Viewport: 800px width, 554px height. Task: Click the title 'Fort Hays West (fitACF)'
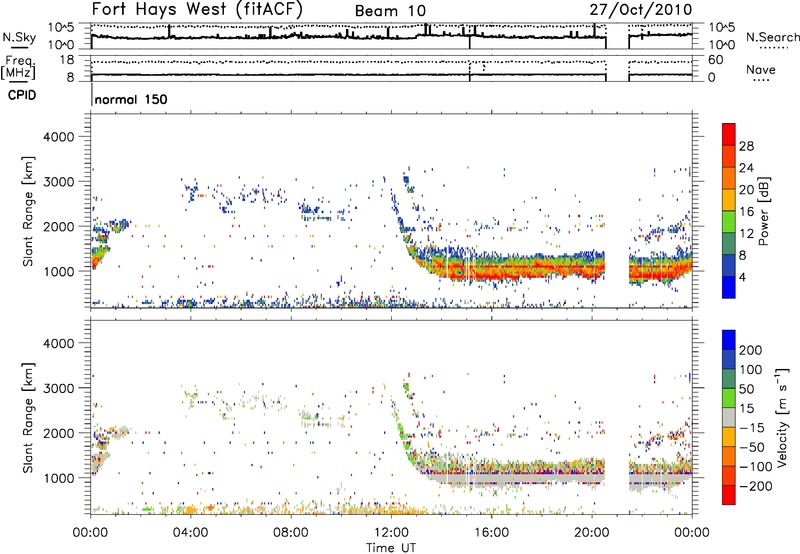[197, 9]
